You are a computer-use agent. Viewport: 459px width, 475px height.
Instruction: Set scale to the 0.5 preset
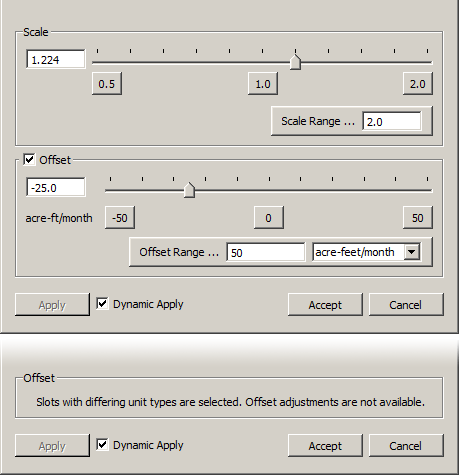coord(107,83)
